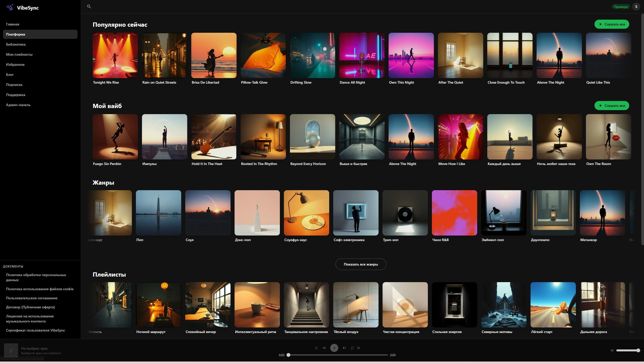Click the green Премиум badge
The height and width of the screenshot is (363, 644).
[x=621, y=7]
